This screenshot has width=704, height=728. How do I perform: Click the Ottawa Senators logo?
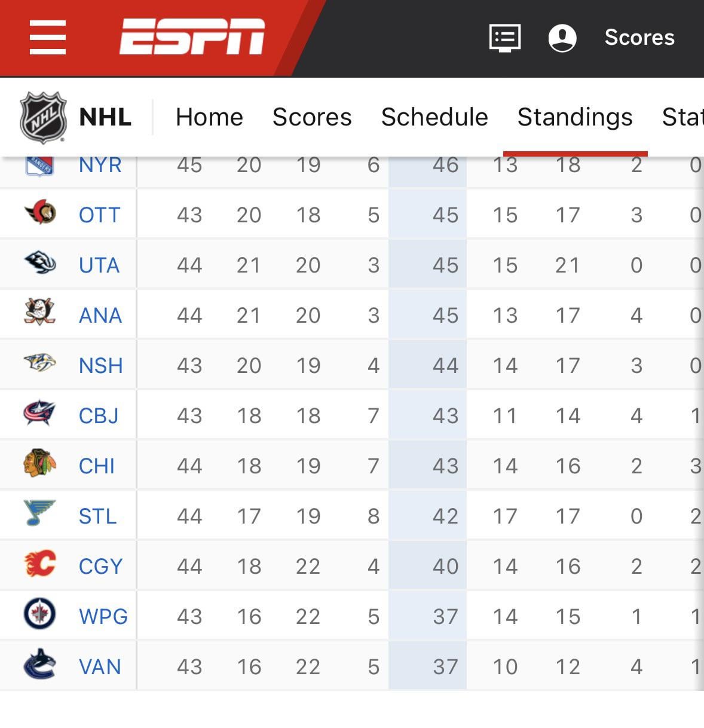pos(40,213)
